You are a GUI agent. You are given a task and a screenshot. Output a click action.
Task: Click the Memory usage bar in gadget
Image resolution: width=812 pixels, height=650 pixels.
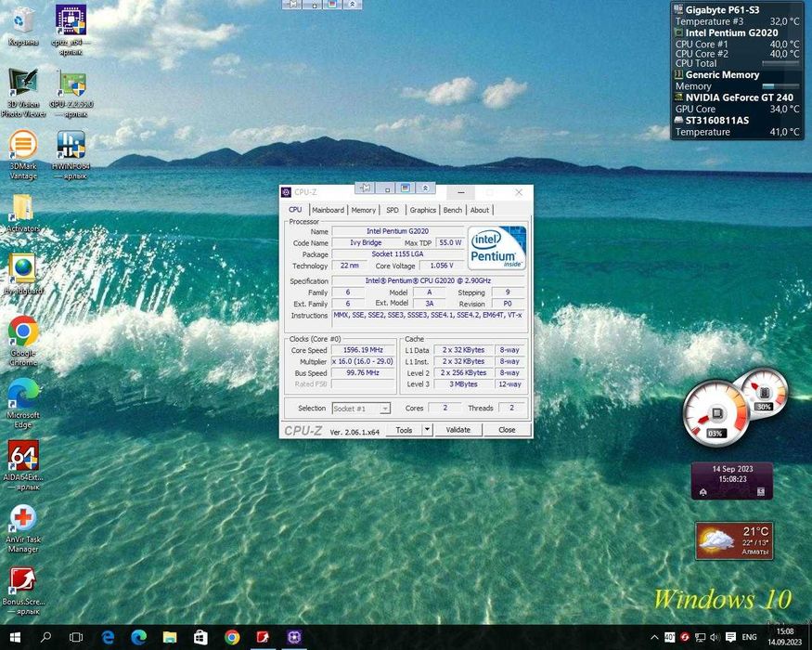(x=780, y=86)
